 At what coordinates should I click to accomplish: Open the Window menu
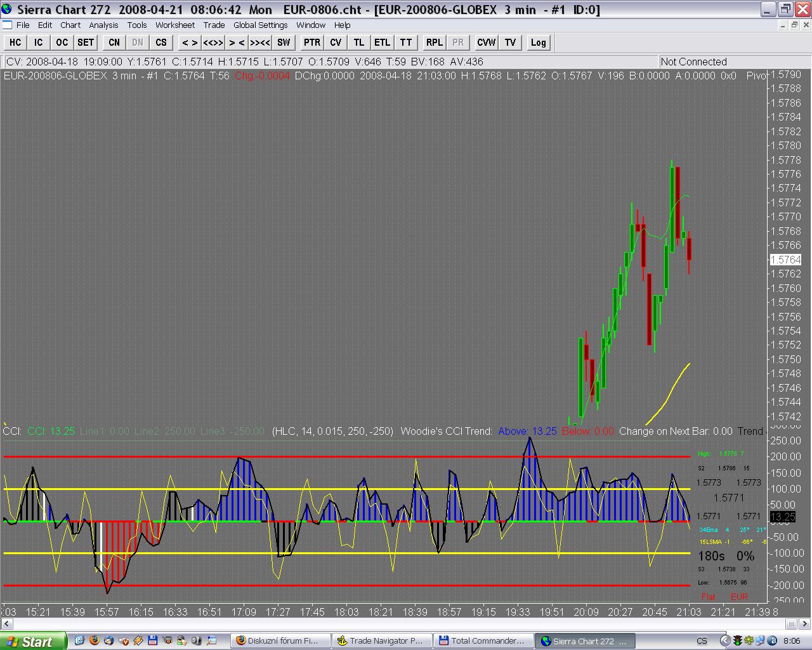(x=311, y=25)
